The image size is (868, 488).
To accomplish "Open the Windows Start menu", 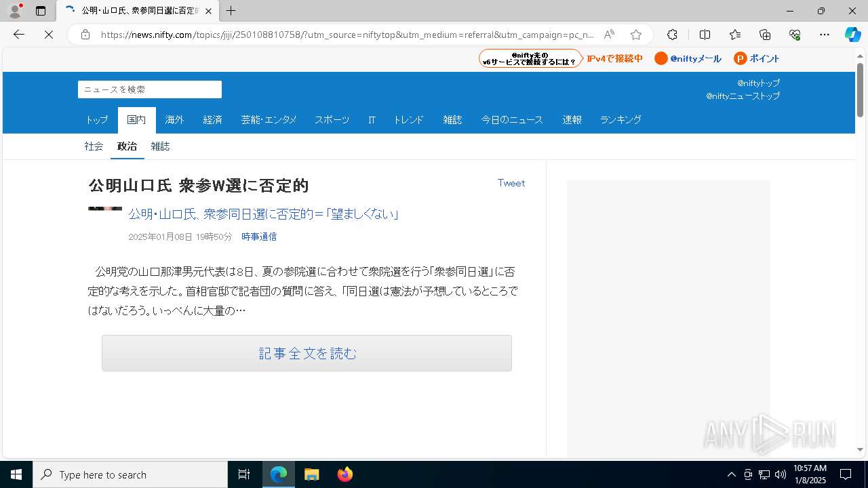I will 16,474.
